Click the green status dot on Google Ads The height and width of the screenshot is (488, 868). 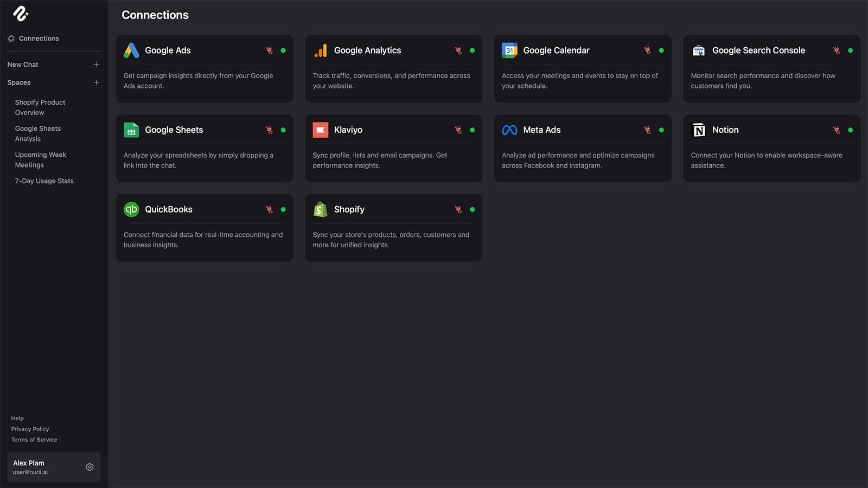coord(283,50)
